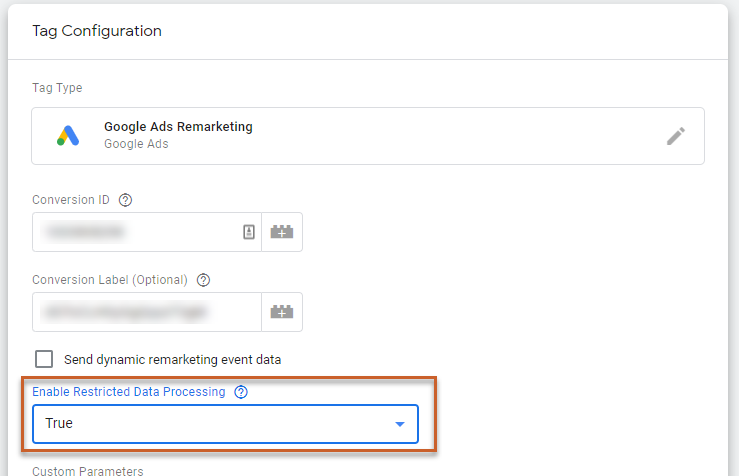Click the pencil icon to edit tag type
Screen dimensions: 739x476
(x=676, y=136)
